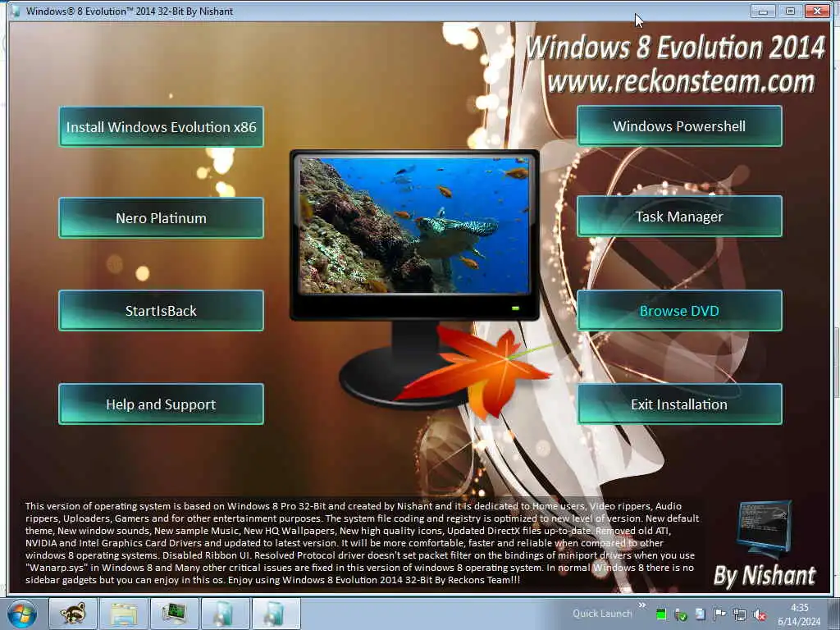Launch the StartIsBack option

click(x=162, y=311)
